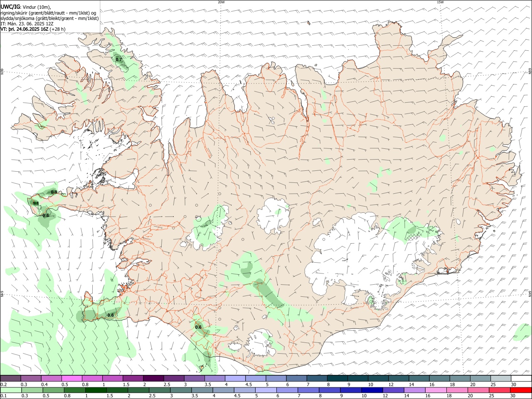
Task: Click the 0.7 precipitation value in the Westfjords
Action: tap(119, 59)
